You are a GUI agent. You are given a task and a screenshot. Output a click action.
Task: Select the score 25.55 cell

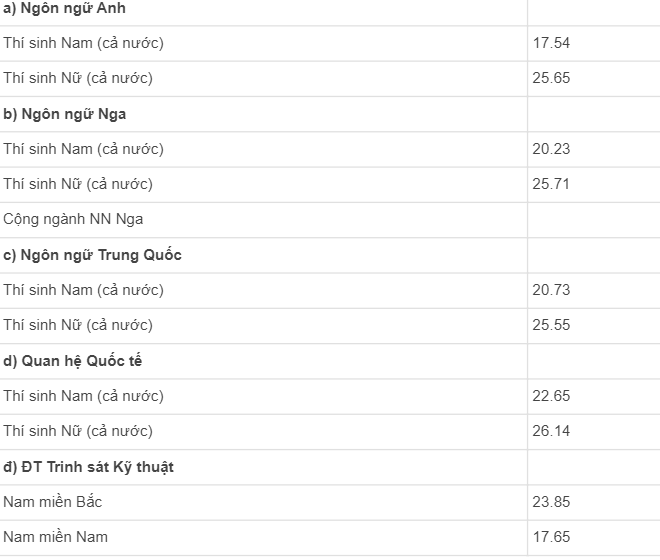[551, 325]
